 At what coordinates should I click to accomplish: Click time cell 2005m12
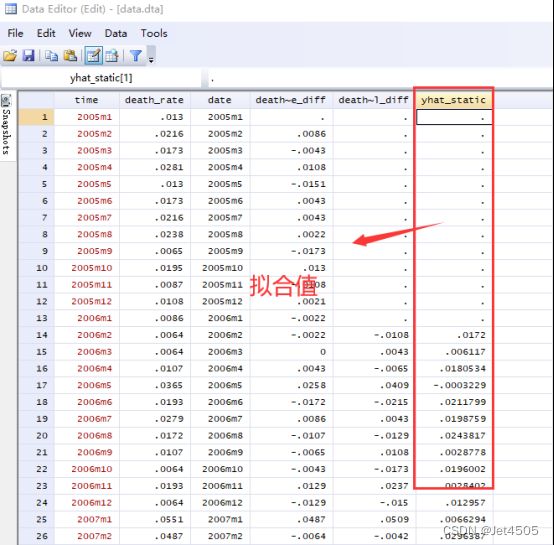point(87,301)
